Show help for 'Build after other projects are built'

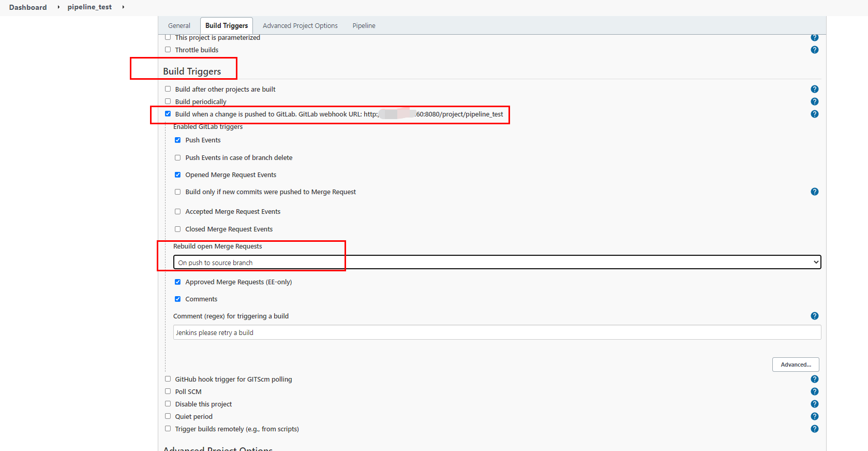pyautogui.click(x=815, y=89)
